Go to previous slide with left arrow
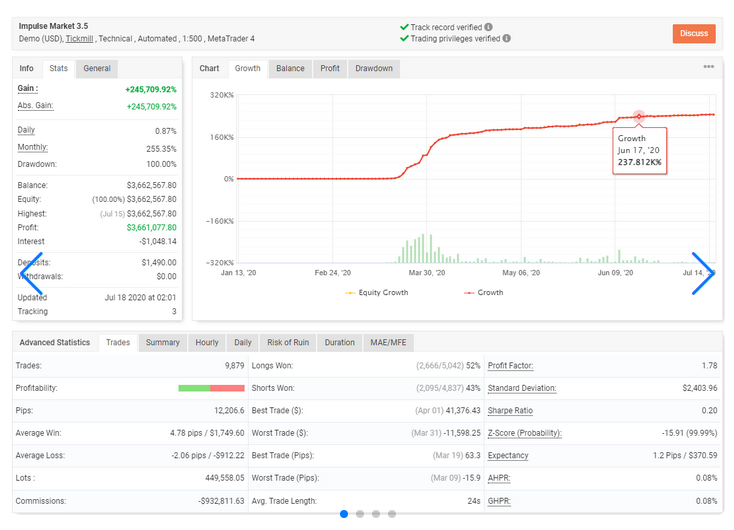734x530 pixels. point(32,273)
